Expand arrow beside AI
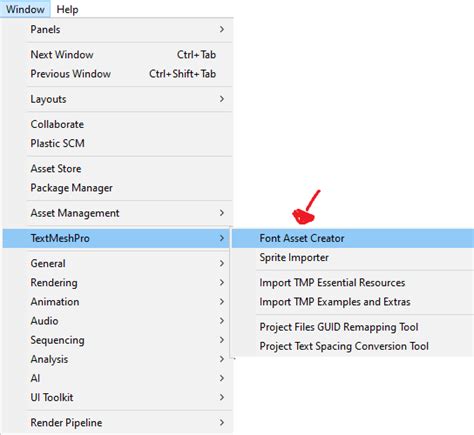 click(222, 378)
